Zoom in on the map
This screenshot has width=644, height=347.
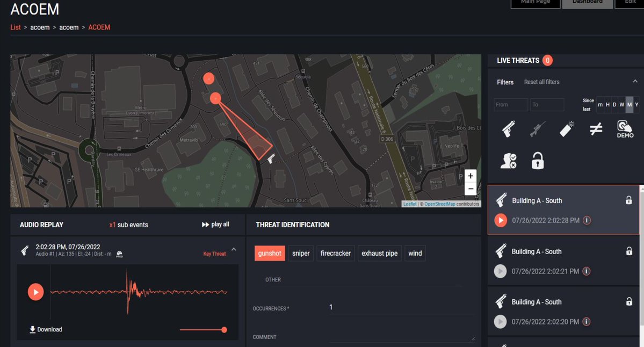click(x=471, y=176)
